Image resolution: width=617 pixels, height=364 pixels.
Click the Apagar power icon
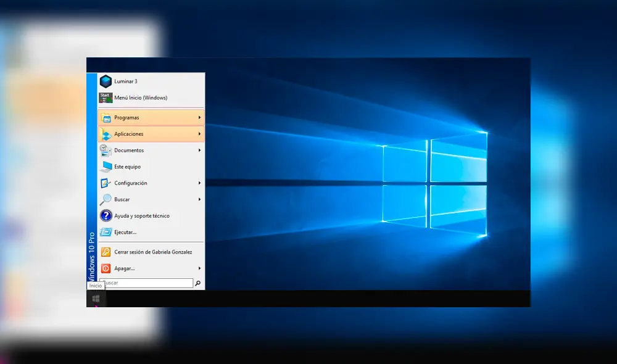pos(106,268)
